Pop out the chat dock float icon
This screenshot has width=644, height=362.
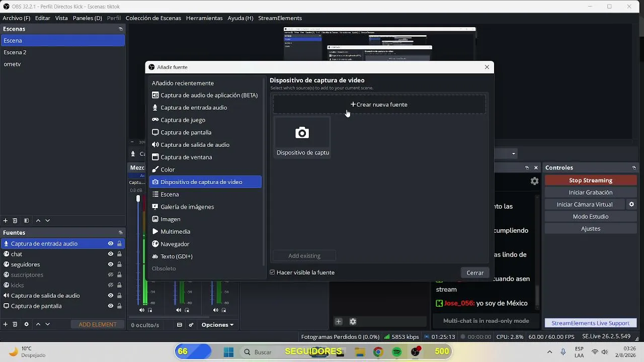click(x=527, y=167)
